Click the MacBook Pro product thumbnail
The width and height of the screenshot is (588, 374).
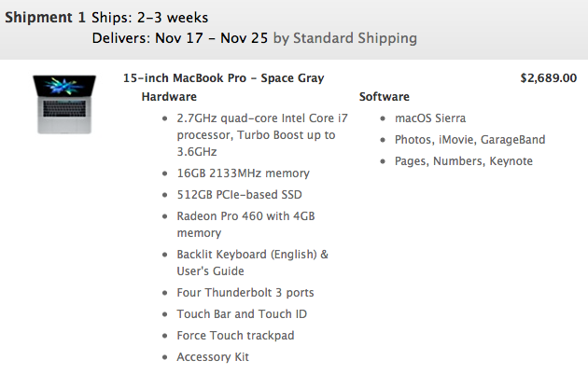point(64,104)
